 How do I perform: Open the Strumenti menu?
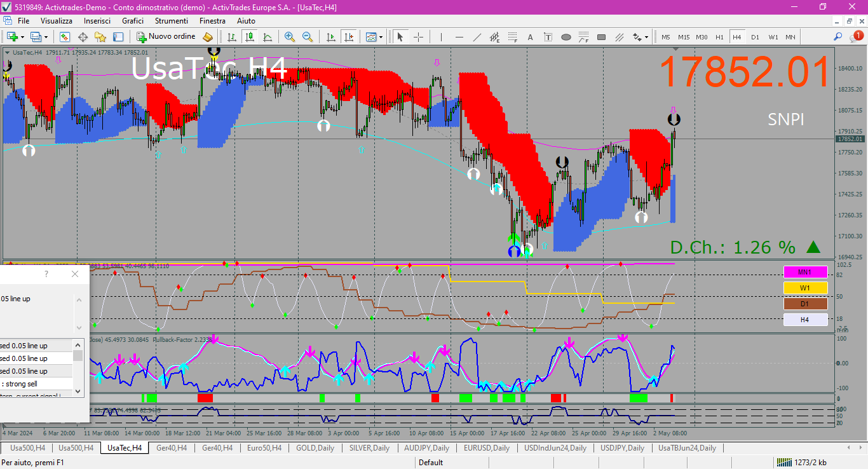pos(172,21)
